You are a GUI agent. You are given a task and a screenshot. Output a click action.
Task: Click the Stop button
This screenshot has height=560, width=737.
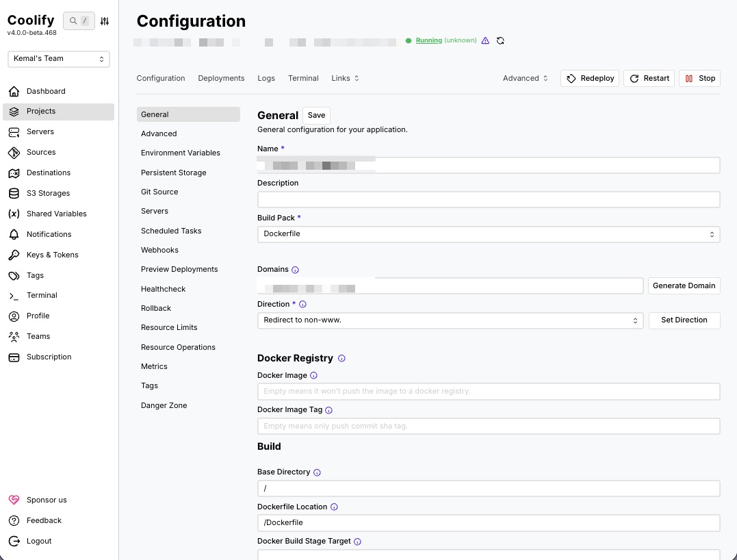tap(699, 79)
